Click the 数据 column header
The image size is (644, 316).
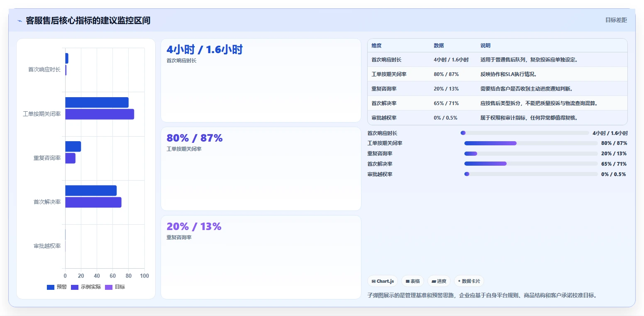(439, 46)
